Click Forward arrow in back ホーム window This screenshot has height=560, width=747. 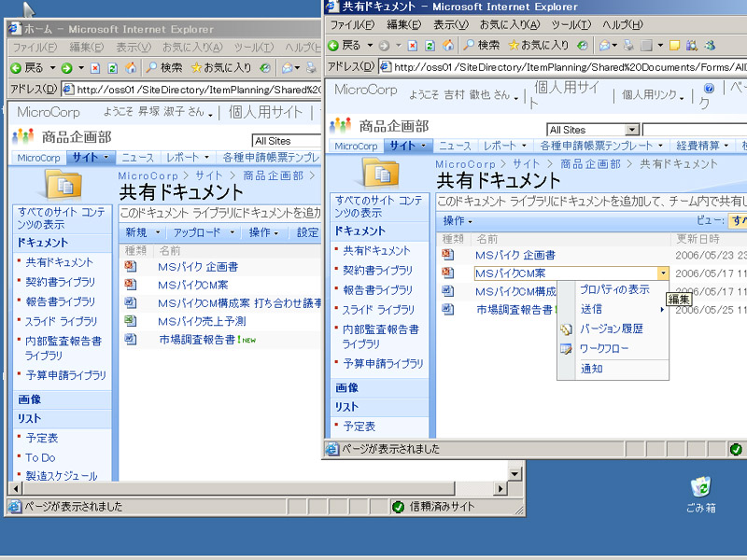point(66,68)
